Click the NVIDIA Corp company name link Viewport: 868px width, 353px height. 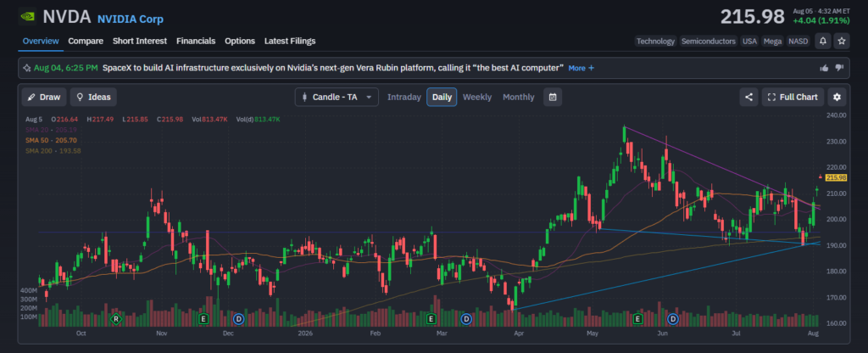point(131,19)
